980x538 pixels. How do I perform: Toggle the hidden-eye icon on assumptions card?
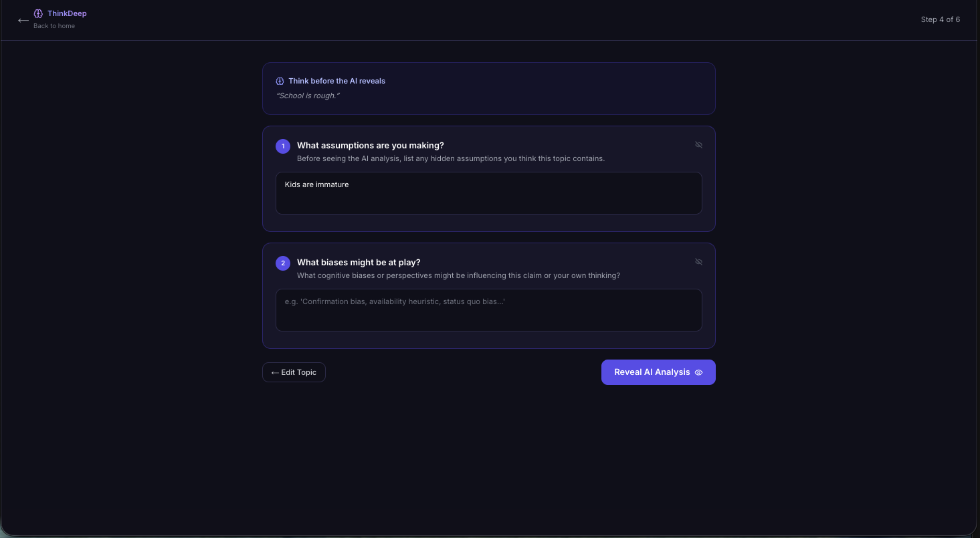pyautogui.click(x=698, y=145)
